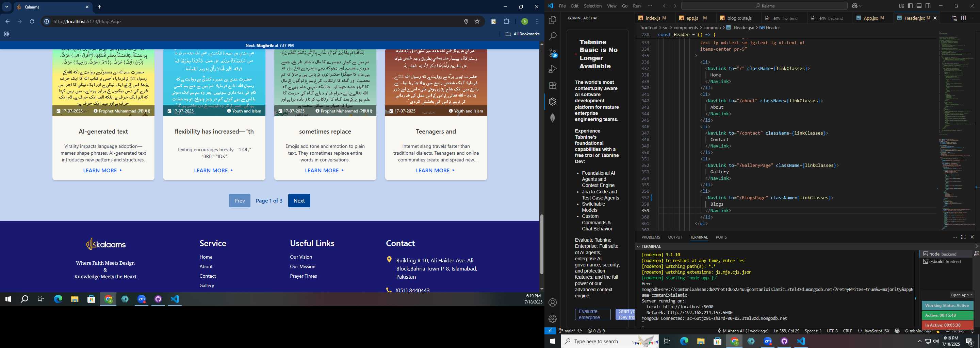Toggle bottom Panel visibility in VS Code
980x348 pixels.
click(x=919, y=6)
